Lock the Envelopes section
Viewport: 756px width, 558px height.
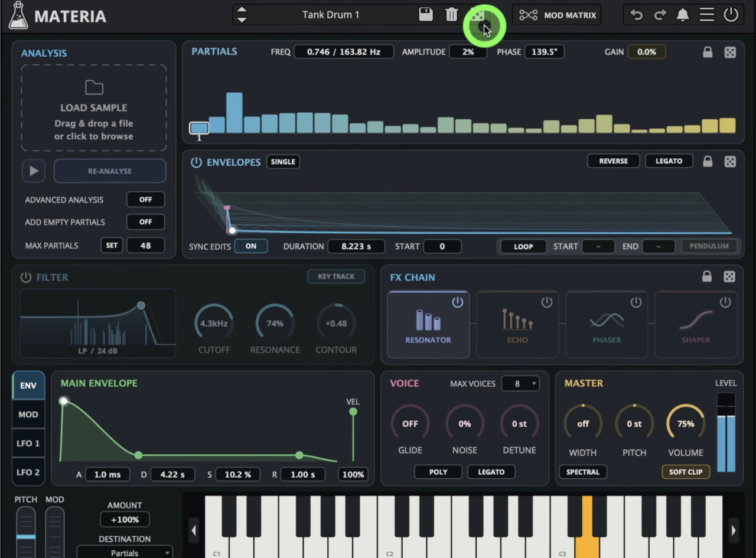(707, 161)
